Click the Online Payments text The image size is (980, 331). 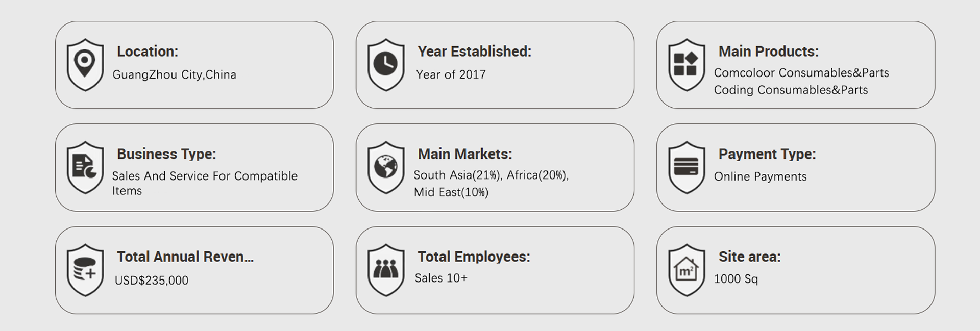click(760, 177)
